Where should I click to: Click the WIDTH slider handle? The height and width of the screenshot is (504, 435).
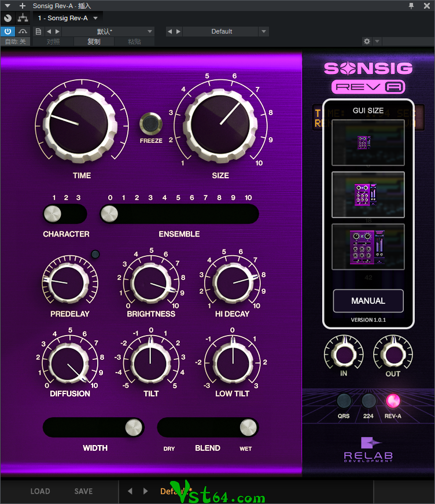pyautogui.click(x=134, y=428)
